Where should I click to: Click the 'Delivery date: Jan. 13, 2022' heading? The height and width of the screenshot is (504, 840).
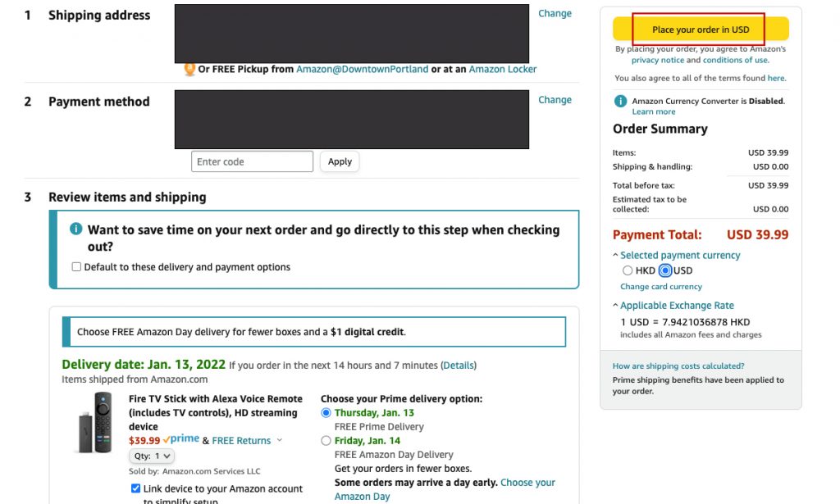[144, 365]
